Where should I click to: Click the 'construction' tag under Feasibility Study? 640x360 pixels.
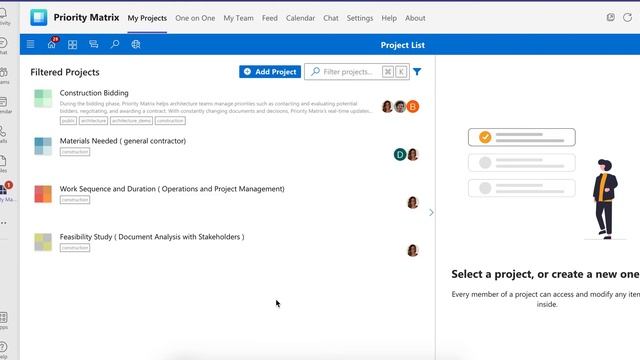point(75,248)
